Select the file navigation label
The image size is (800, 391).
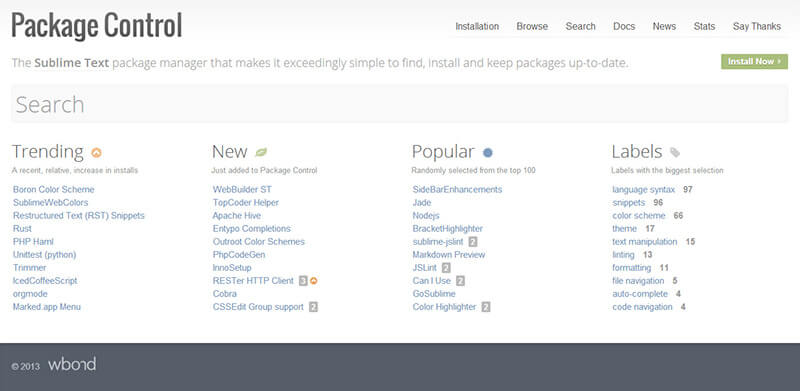pos(638,281)
